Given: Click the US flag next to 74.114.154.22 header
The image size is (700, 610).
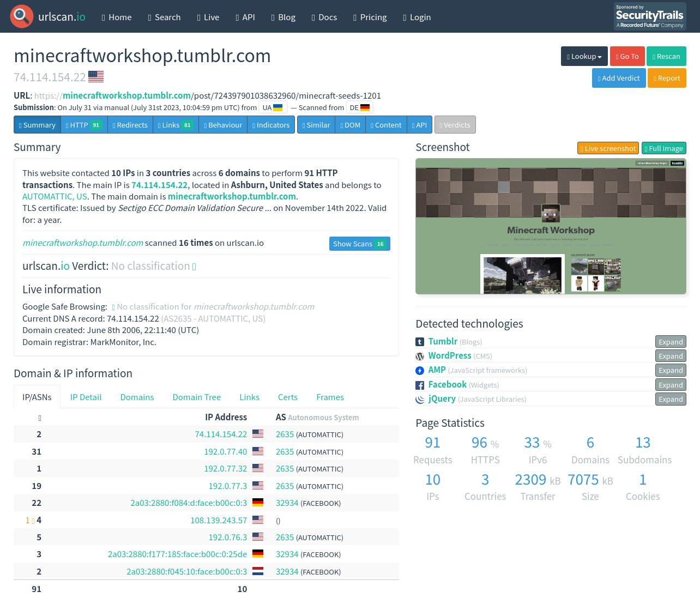Looking at the screenshot, I should click(x=96, y=77).
